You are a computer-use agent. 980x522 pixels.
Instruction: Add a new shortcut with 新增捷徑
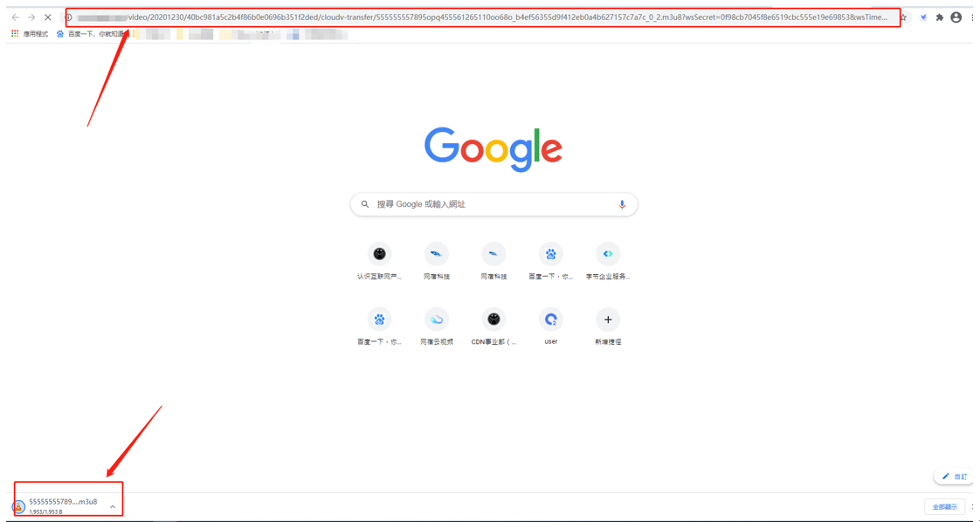click(608, 326)
